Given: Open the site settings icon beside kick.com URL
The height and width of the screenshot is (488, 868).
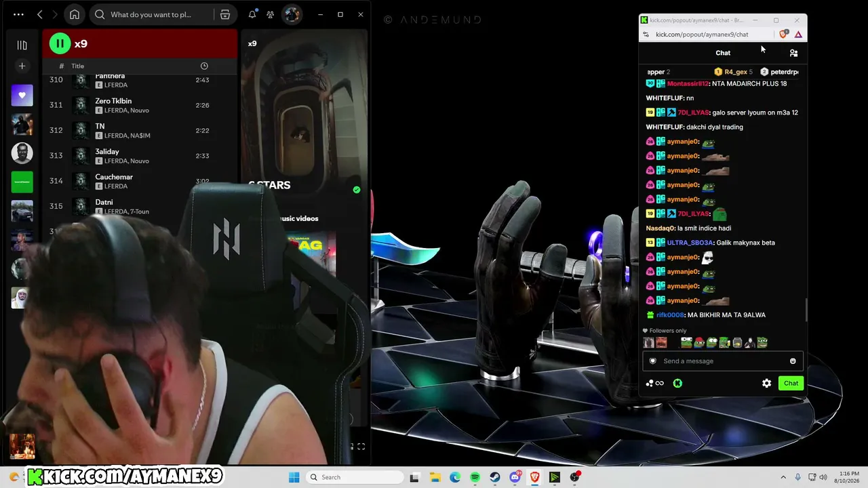Looking at the screenshot, I should pos(646,35).
